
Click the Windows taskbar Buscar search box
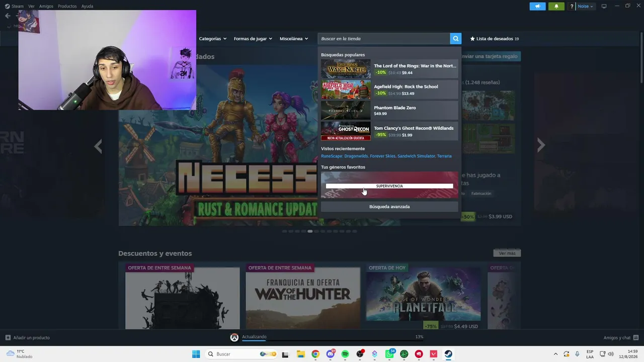(242, 354)
